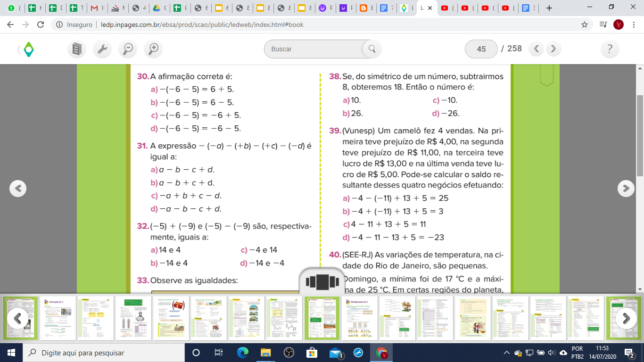
Task: Open the wrench tools menu
Action: pos(102,49)
